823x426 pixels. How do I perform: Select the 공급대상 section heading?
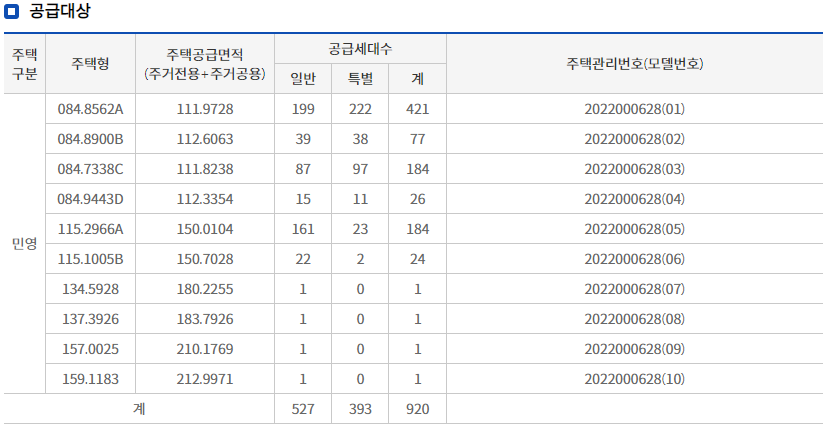coord(59,12)
